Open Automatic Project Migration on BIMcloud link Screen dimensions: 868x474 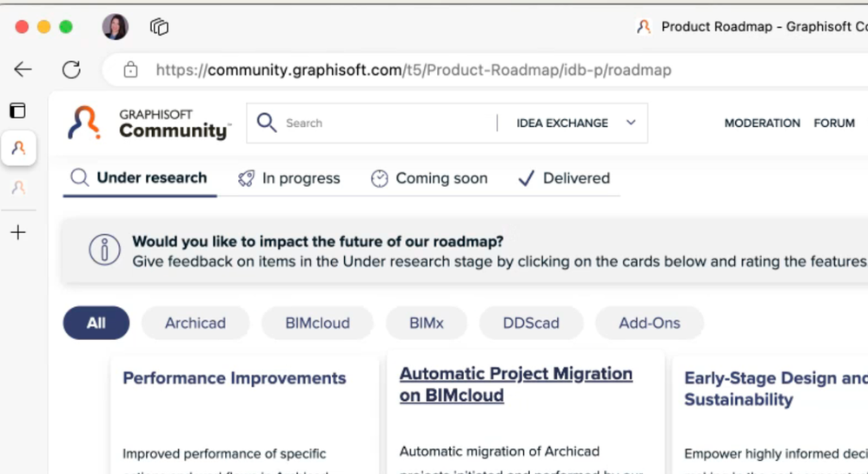coord(516,384)
